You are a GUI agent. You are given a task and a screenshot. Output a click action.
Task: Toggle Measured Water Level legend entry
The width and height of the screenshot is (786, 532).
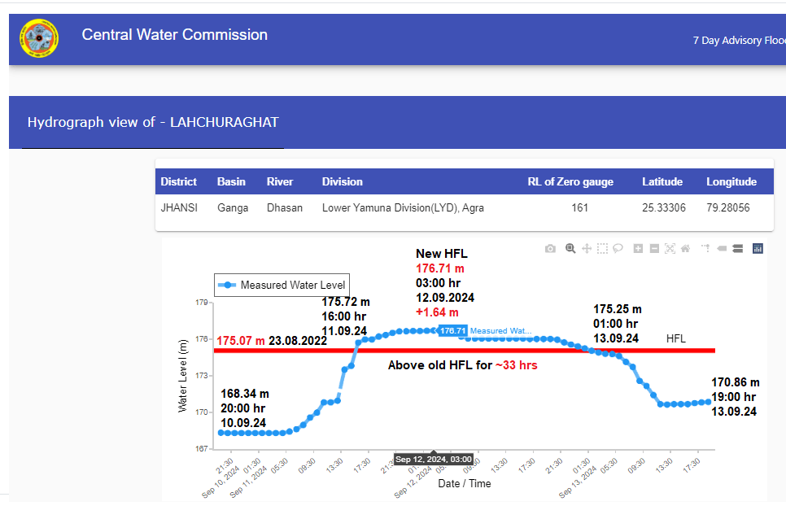(x=282, y=285)
